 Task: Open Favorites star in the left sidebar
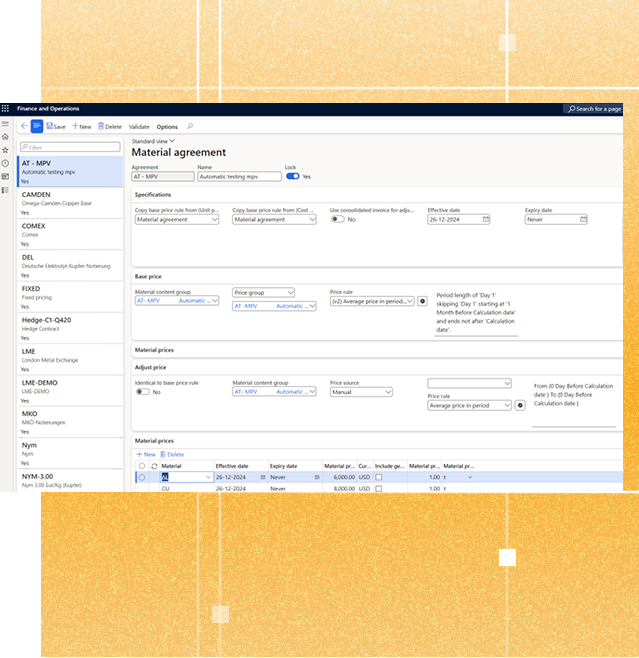click(5, 150)
